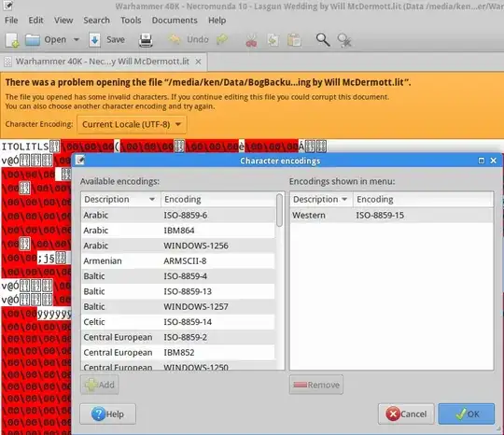The image size is (504, 435).
Task: Click the Cancel button in dialog
Action: pyautogui.click(x=406, y=414)
